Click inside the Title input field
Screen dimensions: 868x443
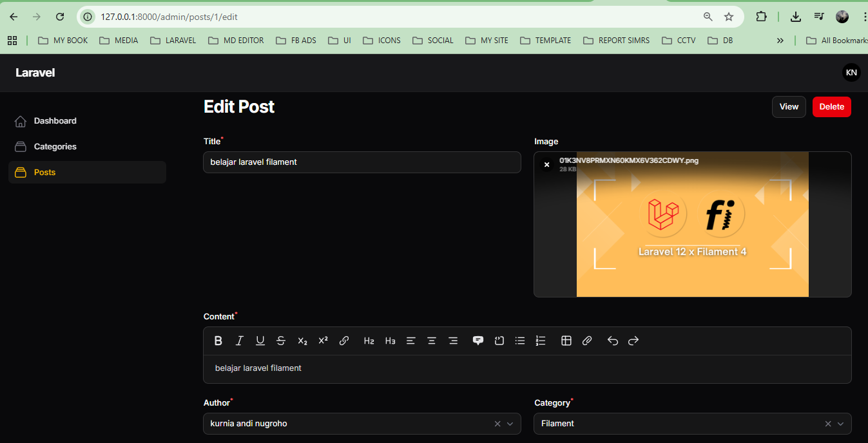pos(362,162)
